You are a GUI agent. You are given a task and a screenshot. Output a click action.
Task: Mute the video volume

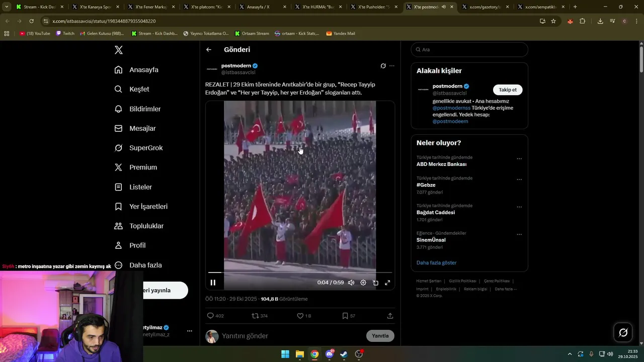click(351, 283)
